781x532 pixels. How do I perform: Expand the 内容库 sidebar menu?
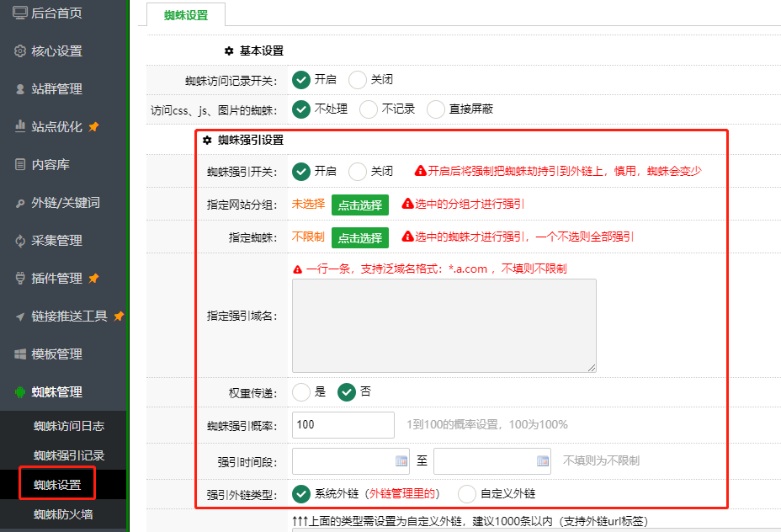point(50,164)
